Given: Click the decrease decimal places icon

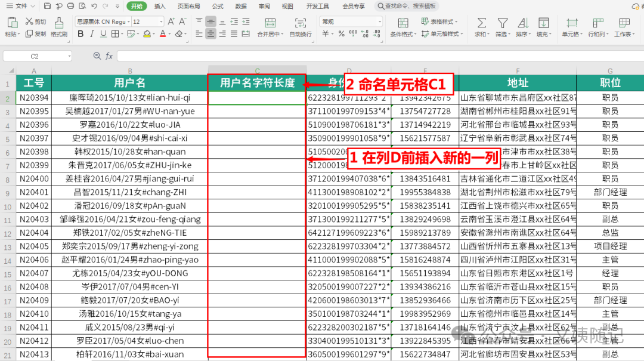Looking at the screenshot, I should coord(377,34).
